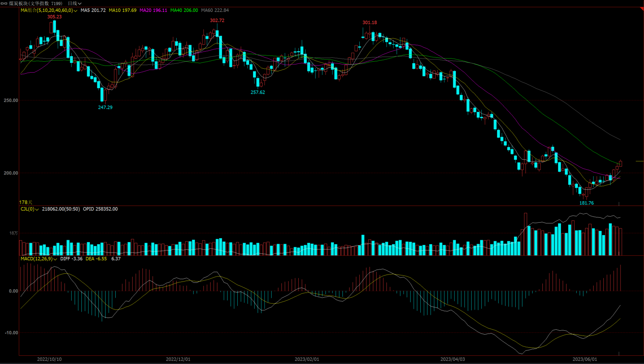
Task: Click the link chain icon beside 煤炭板块
Action: [x=4, y=3]
